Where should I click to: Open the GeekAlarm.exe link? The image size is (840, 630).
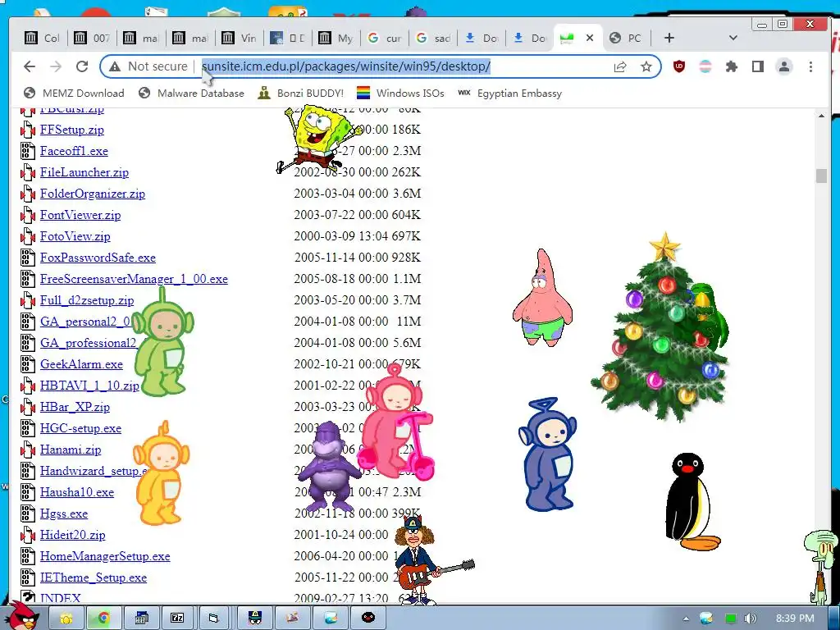point(81,364)
